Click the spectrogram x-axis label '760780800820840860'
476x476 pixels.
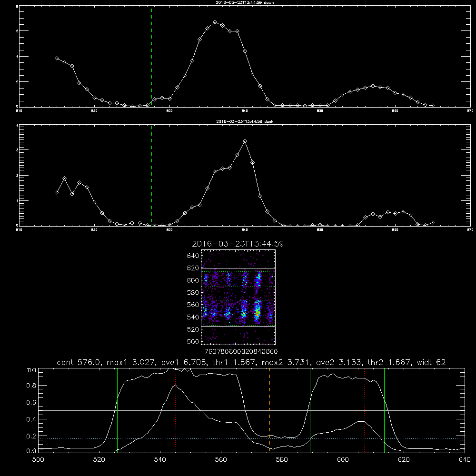pos(241,351)
